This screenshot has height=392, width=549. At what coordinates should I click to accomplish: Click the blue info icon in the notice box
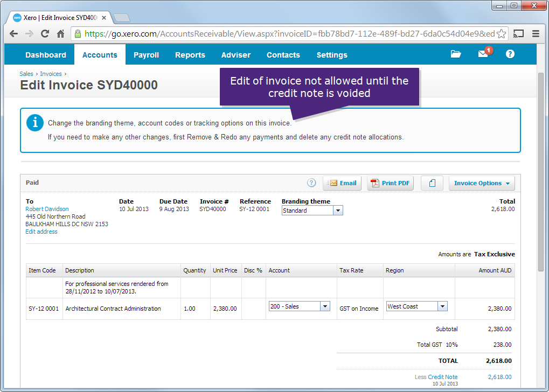tap(34, 122)
